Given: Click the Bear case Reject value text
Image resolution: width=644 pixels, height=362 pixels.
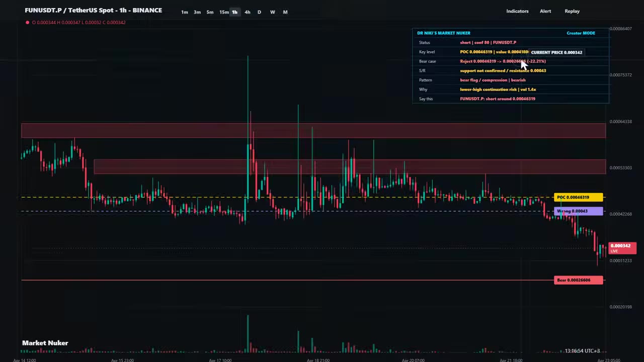Looking at the screenshot, I should [x=503, y=61].
